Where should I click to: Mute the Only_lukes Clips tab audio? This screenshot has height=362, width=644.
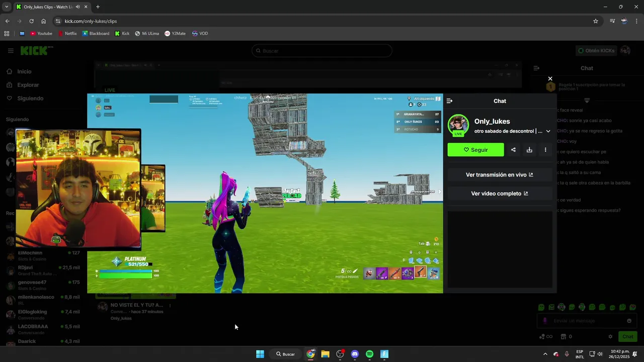pyautogui.click(x=77, y=7)
